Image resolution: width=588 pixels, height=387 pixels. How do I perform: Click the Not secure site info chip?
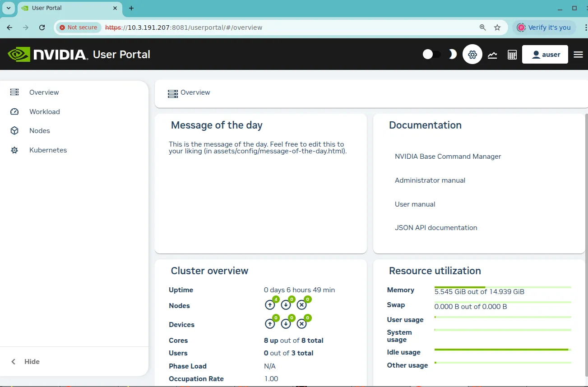tap(79, 28)
